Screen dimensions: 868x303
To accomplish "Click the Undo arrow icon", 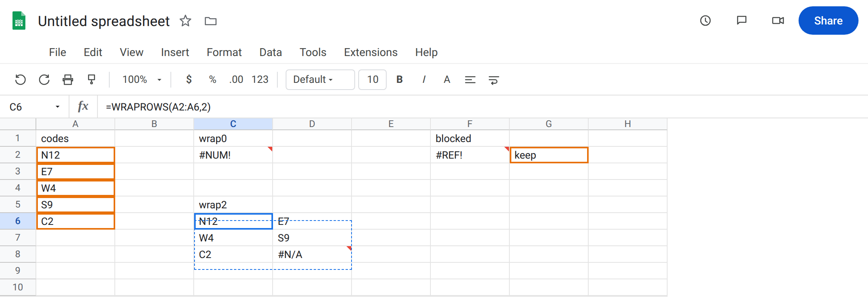I will coord(21,80).
